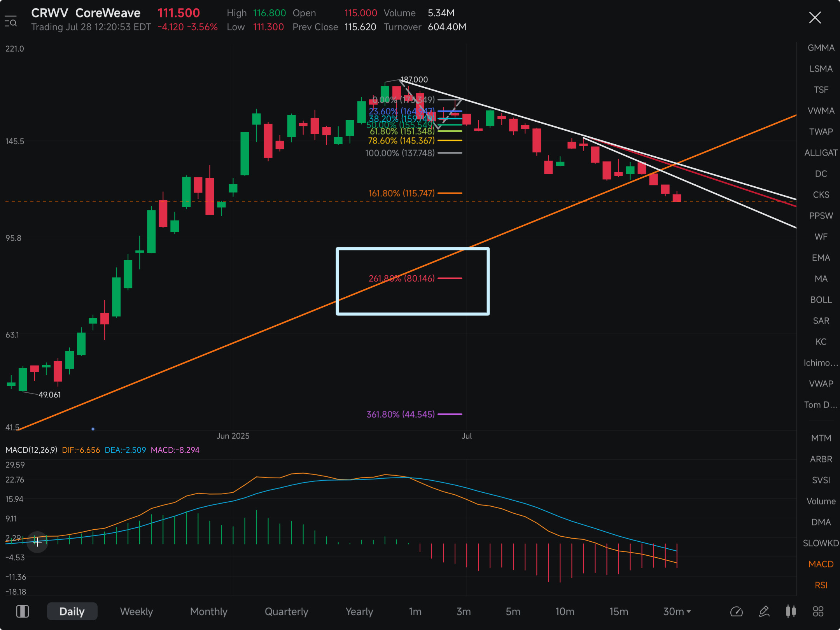840x630 pixels.
Task: Toggle the active RSI sub-indicator
Action: tap(821, 585)
